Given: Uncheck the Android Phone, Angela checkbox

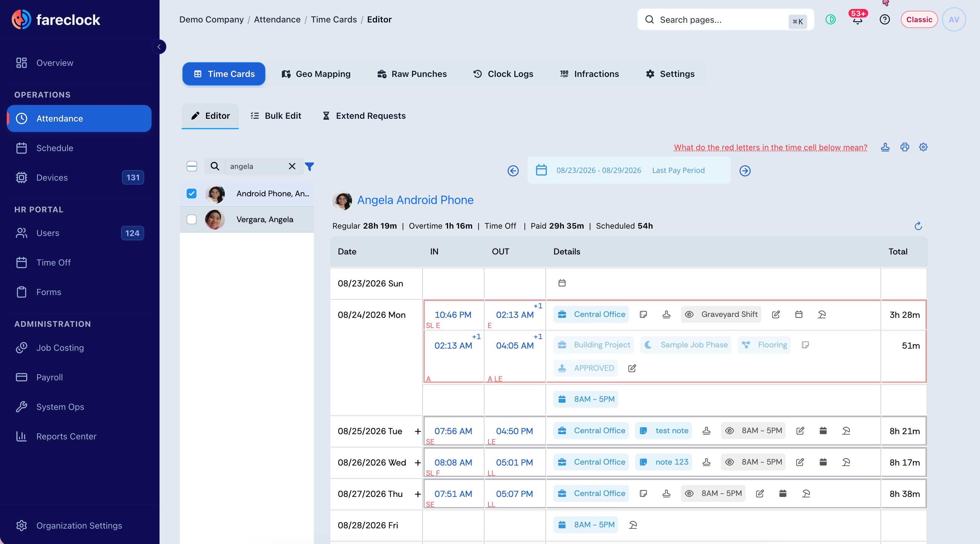Looking at the screenshot, I should point(191,194).
